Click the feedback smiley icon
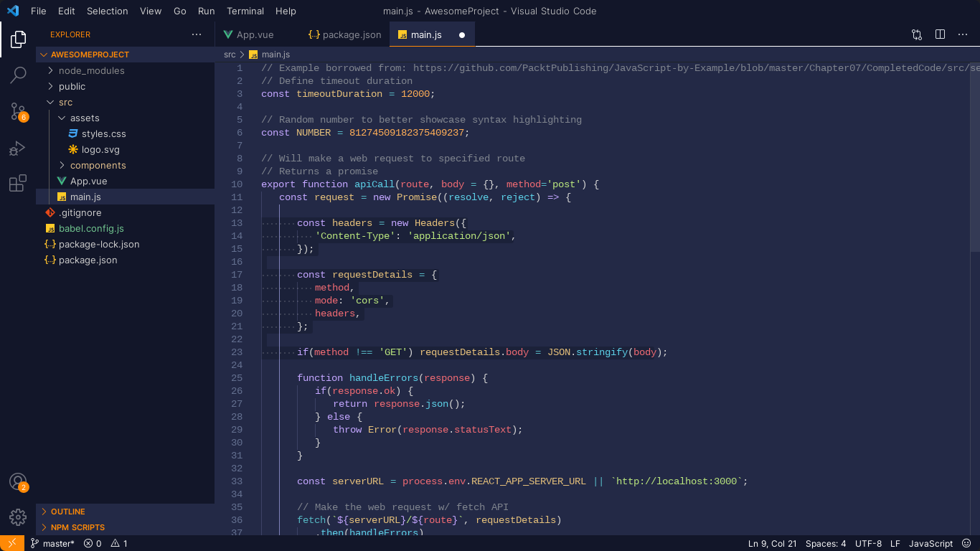The width and height of the screenshot is (980, 551). point(966,543)
